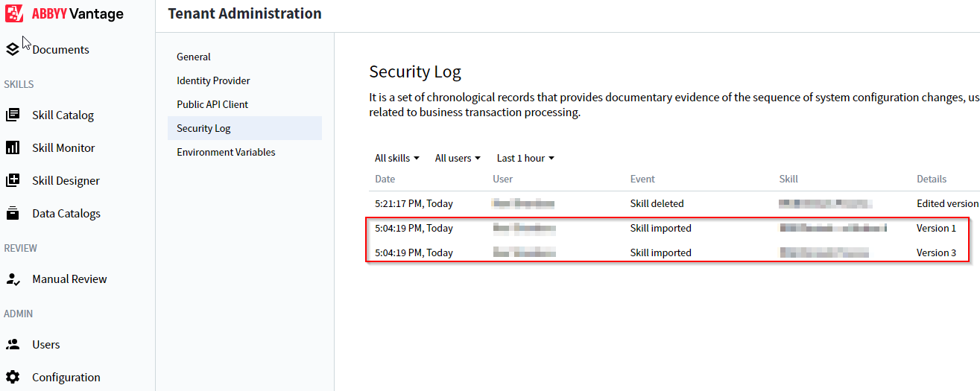980x391 pixels.
Task: Click the Skill Monitor chart icon
Action: (13, 147)
